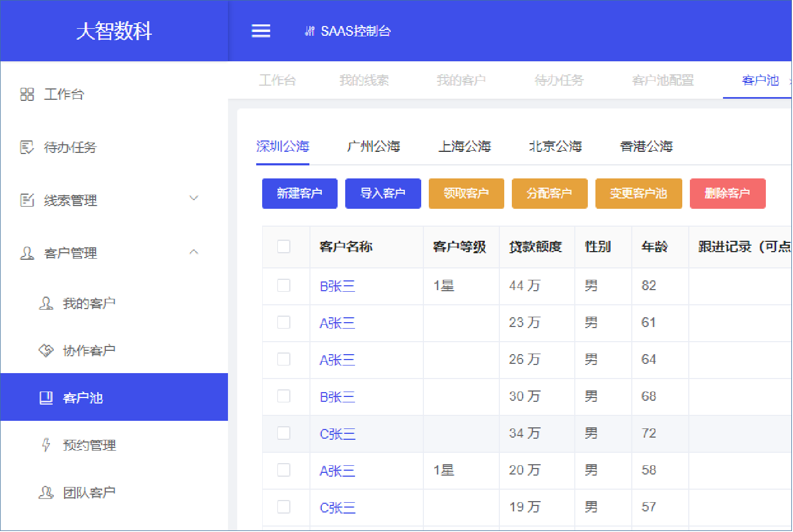Open customer link C张三 with 34 万 loan
The height and width of the screenshot is (532, 793).
tap(338, 434)
